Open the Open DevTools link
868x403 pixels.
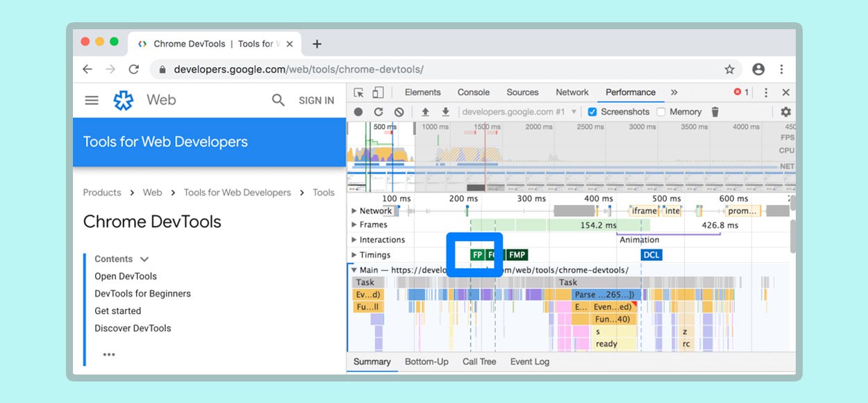click(x=126, y=277)
